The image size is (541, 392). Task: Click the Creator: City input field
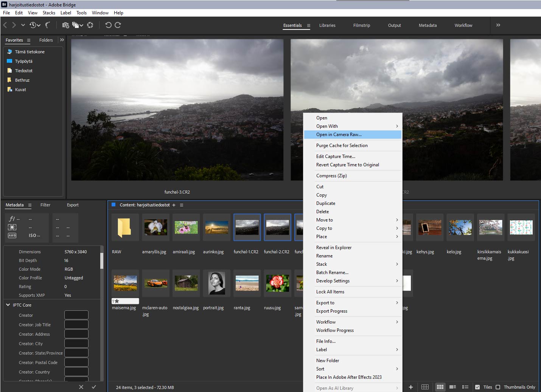76,343
